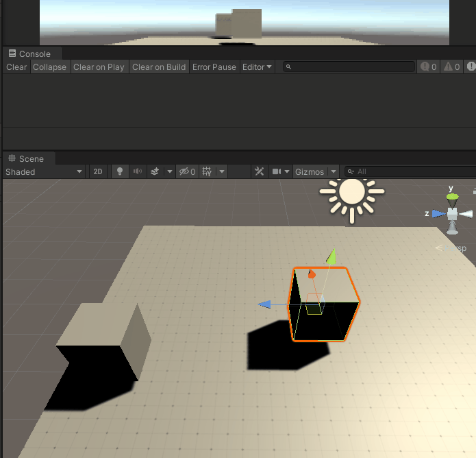Open the Shaded draw mode dropdown
The width and height of the screenshot is (476, 458).
(x=44, y=171)
